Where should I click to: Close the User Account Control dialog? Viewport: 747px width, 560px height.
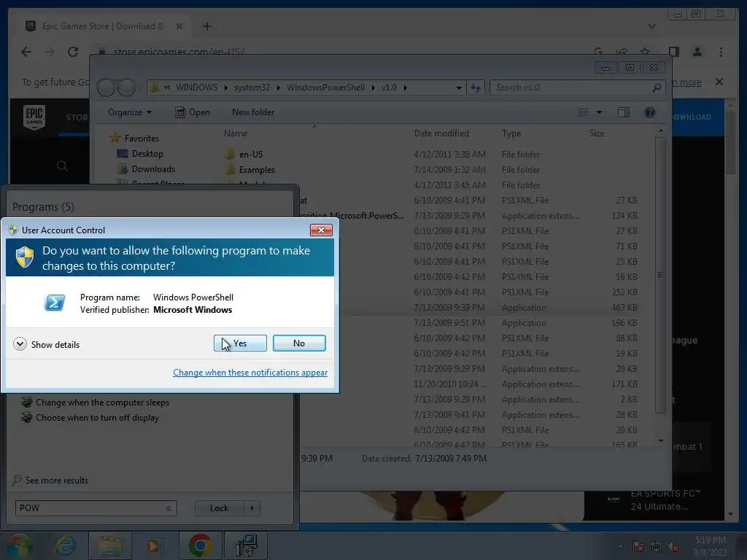coord(321,230)
